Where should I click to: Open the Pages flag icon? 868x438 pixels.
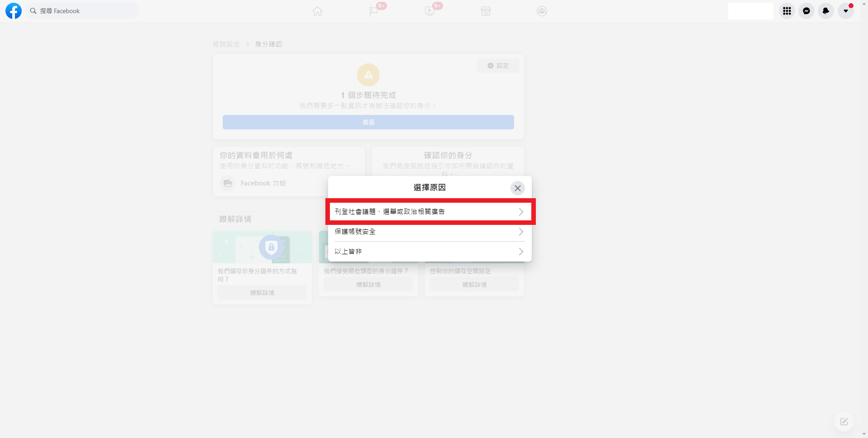click(374, 11)
